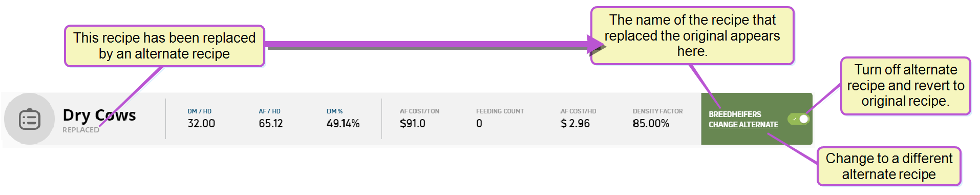Click the Dry Cows recipe clipboard icon

[30, 119]
